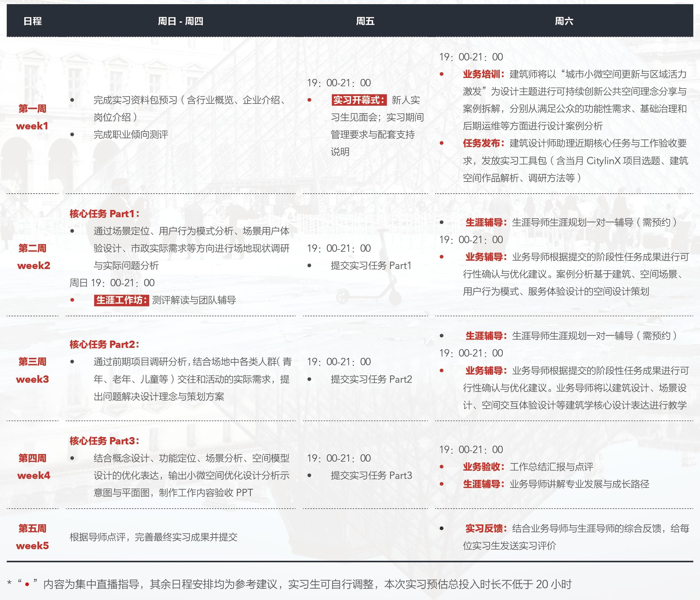This screenshot has width=700, height=600.
Task: Select the 第五周 week5 row label
Action: [32, 537]
